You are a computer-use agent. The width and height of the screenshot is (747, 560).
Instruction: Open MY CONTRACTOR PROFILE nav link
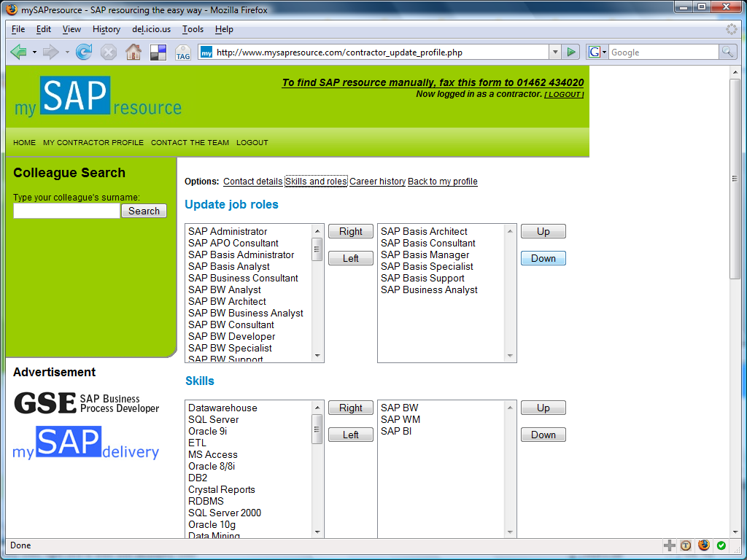click(93, 142)
